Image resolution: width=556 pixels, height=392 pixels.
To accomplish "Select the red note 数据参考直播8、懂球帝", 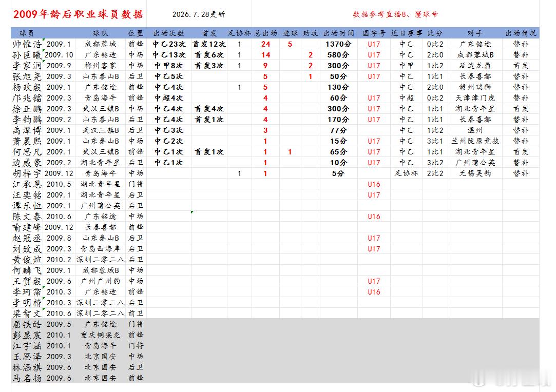I will click(395, 14).
